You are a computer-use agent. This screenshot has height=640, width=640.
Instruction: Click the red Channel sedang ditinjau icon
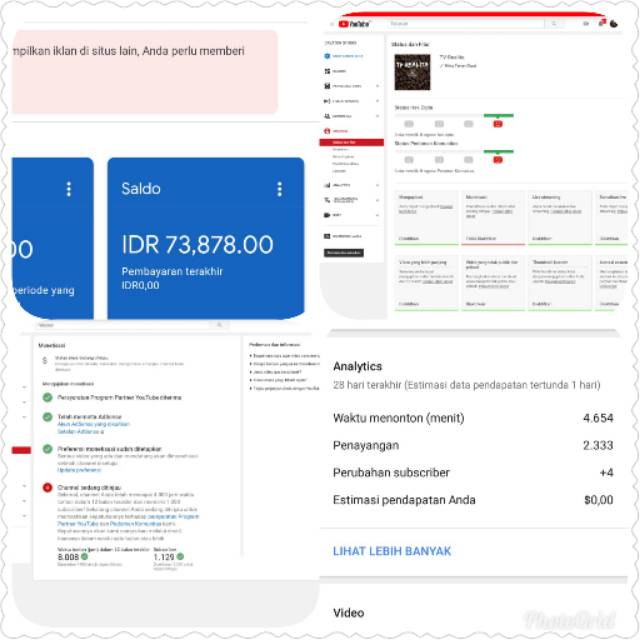click(x=47, y=488)
